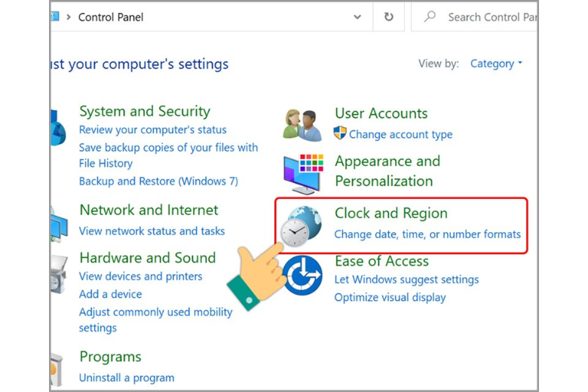Click the refresh button in address bar
The image size is (588, 392).
click(388, 17)
